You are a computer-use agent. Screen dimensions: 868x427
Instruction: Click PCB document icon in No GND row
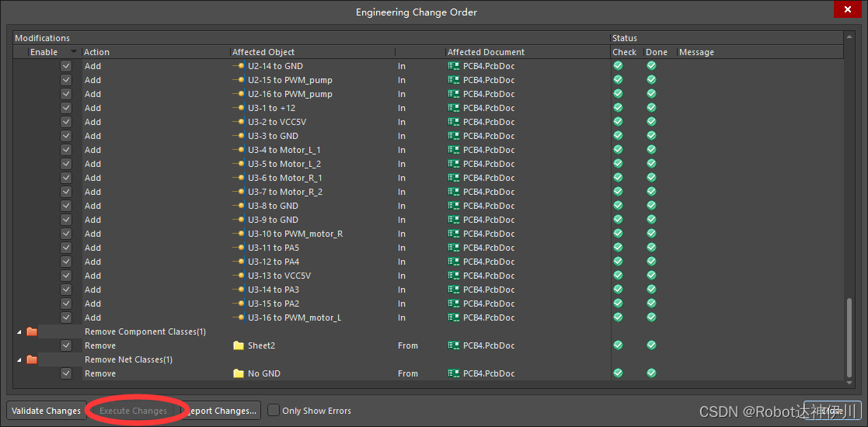[454, 373]
